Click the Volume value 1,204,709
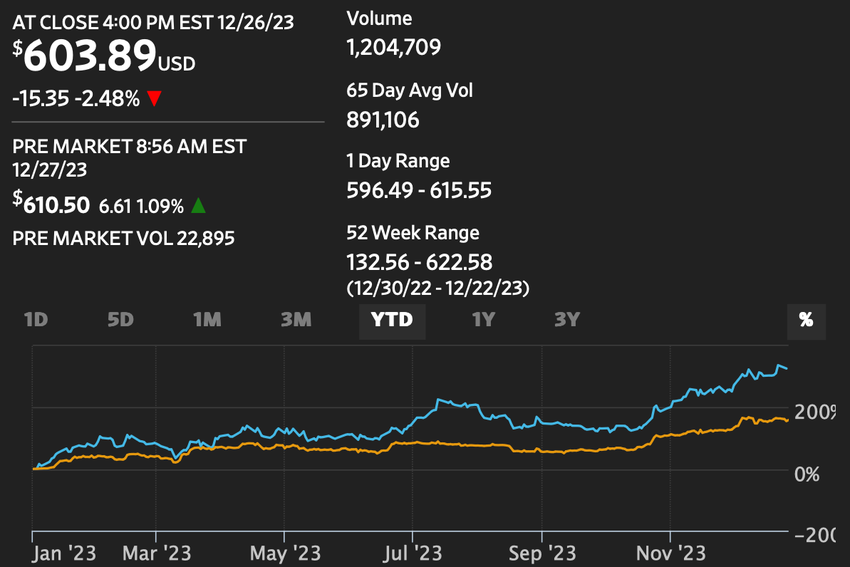This screenshot has height=567, width=850. tap(394, 48)
